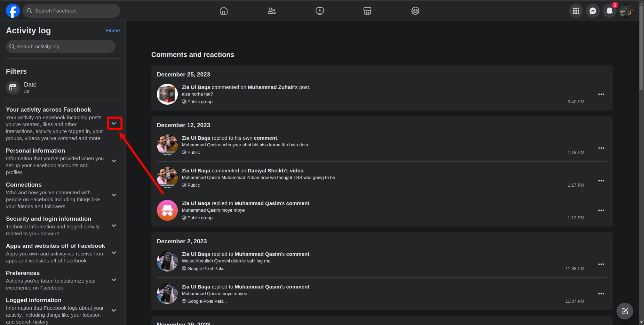The image size is (644, 325).
Task: Open Muhammad Qasim's comment from 11:38 PM
Action: point(273,254)
